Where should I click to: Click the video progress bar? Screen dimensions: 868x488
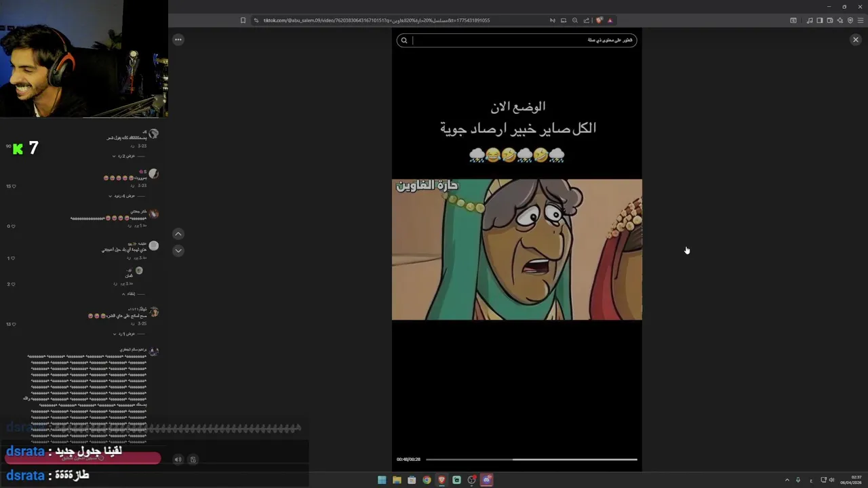[532, 460]
